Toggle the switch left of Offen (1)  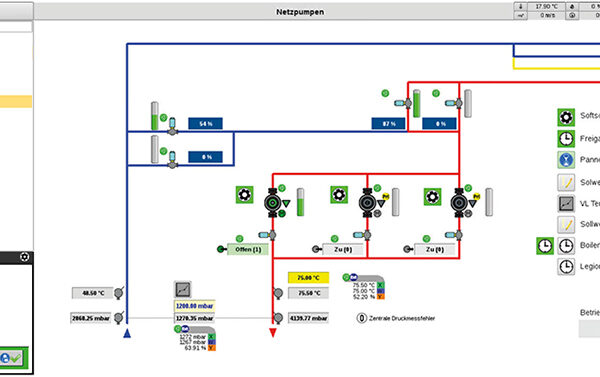tap(222, 249)
